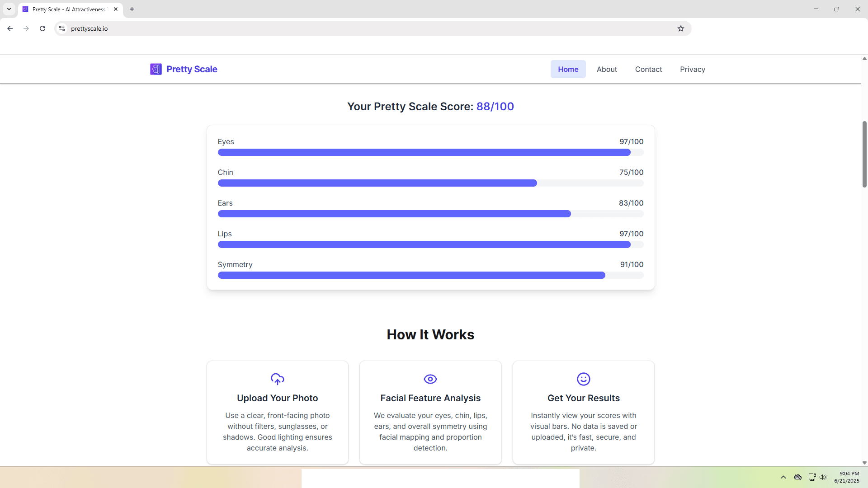This screenshot has width=868, height=488.
Task: Click the upload cloud icon
Action: pyautogui.click(x=278, y=379)
